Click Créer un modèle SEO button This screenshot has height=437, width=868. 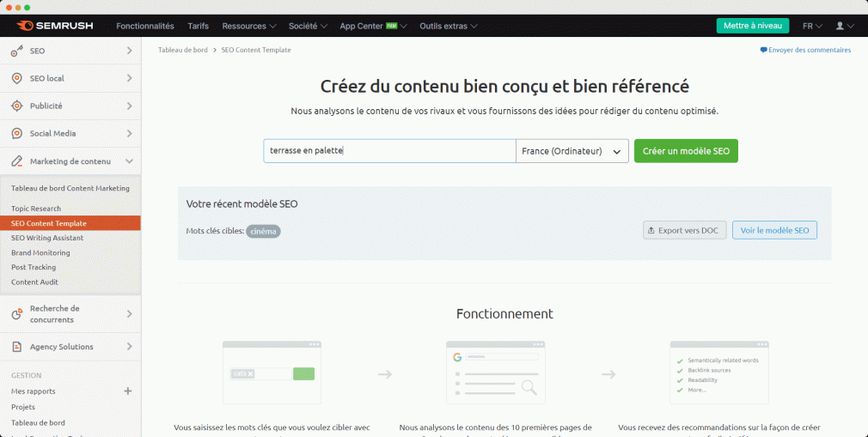point(686,151)
